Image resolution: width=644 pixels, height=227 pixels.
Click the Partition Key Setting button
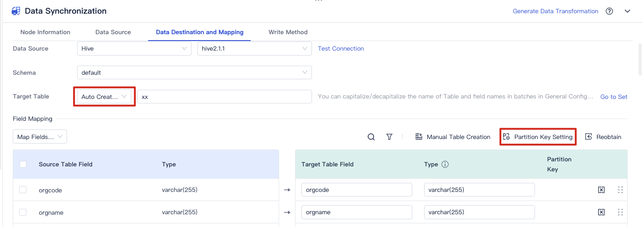[x=538, y=137]
